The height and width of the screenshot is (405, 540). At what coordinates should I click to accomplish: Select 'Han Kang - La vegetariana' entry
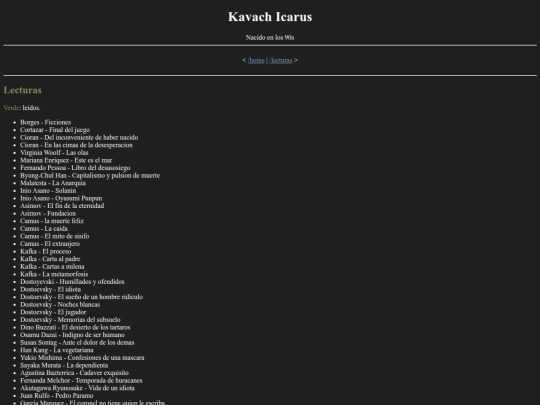click(56, 350)
